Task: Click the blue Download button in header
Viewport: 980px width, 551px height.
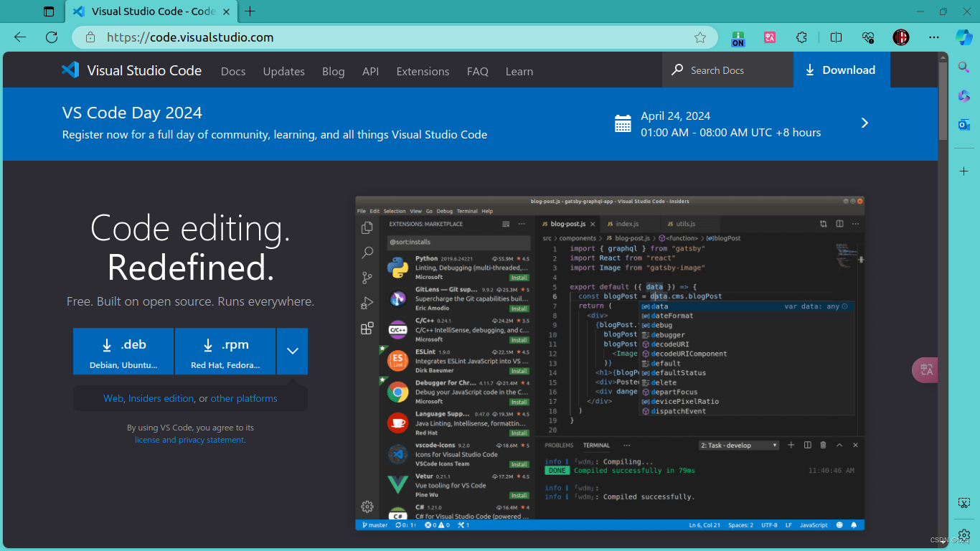Action: click(841, 70)
